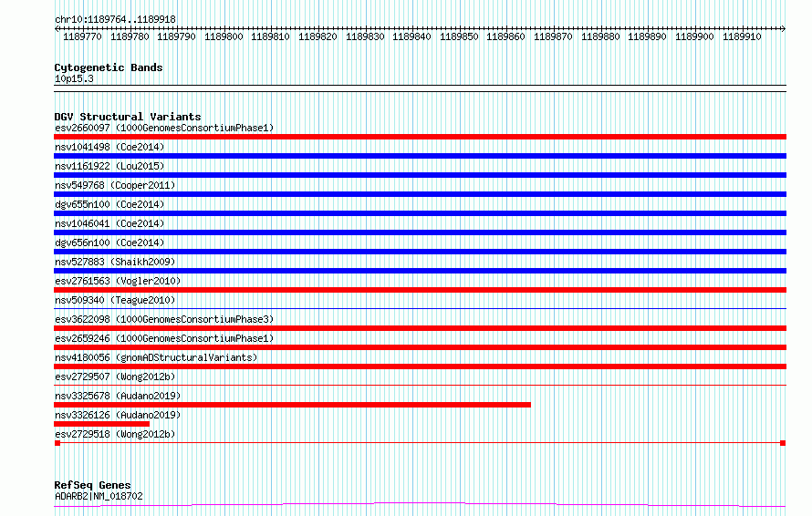Open the nsv1041498 (Coe2014) variant

point(109,147)
